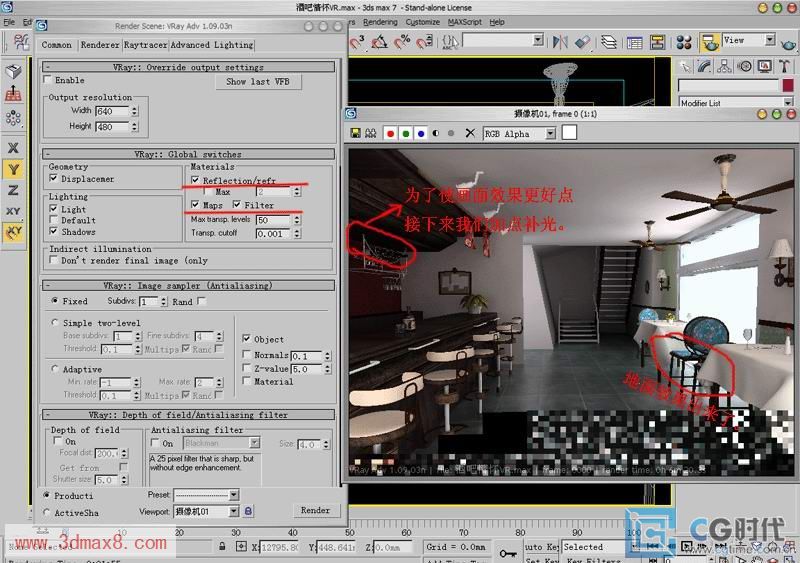Click the lock icon next to Viewport dropdown
This screenshot has height=563, width=800.
[248, 510]
